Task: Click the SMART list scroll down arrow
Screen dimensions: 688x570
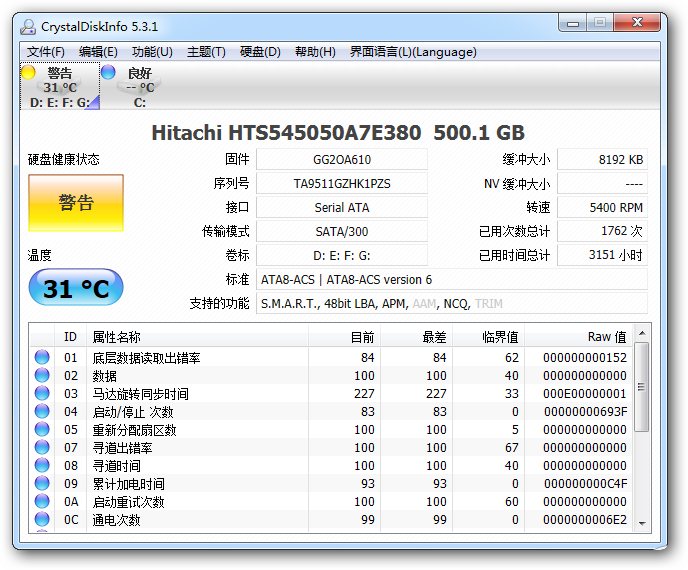Action: click(642, 523)
